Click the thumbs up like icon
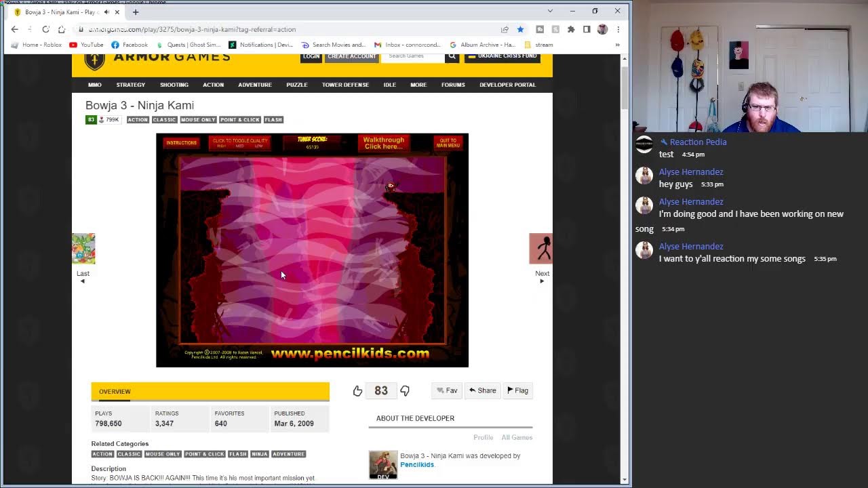This screenshot has width=868, height=488. tap(357, 390)
